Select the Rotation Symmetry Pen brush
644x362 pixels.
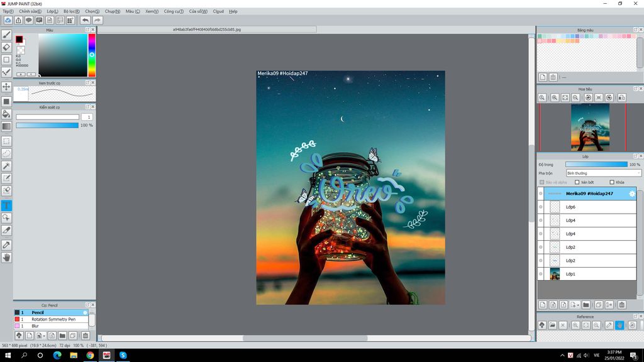coord(51,319)
